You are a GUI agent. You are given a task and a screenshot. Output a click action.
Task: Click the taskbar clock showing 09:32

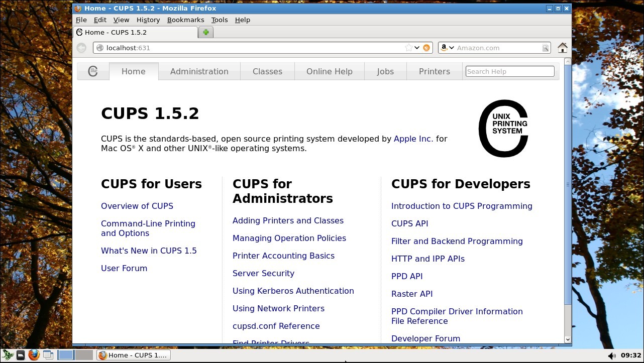[631, 355]
